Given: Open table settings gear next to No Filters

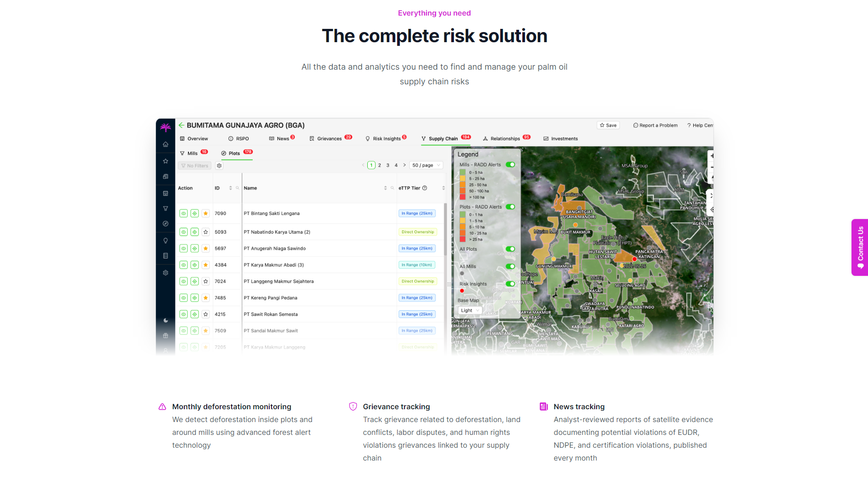Looking at the screenshot, I should (219, 166).
